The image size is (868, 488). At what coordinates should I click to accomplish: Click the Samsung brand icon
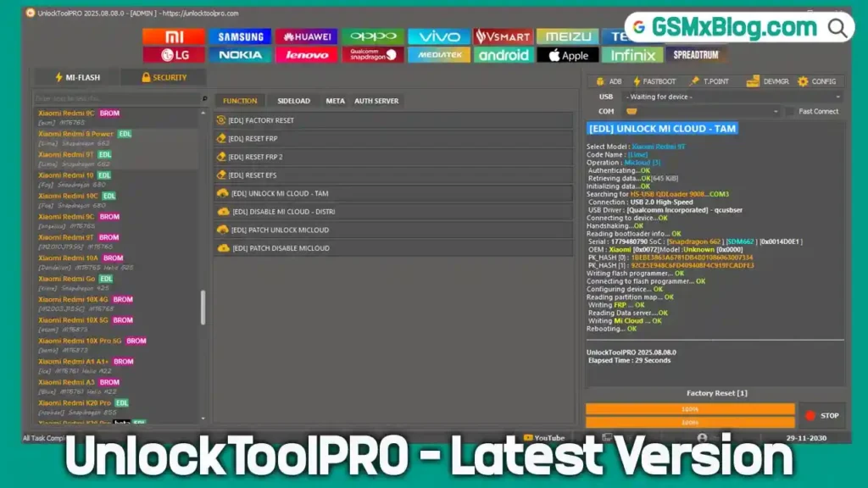point(240,36)
